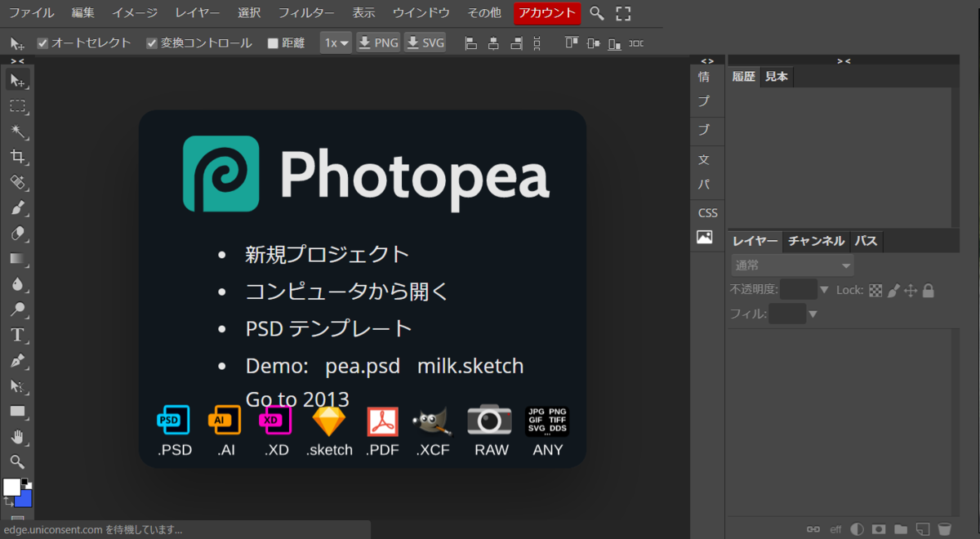Open the イメージ menu

pyautogui.click(x=135, y=13)
